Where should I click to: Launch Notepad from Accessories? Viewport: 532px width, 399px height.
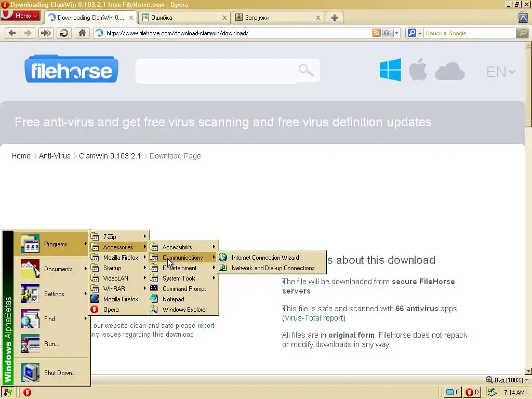click(x=183, y=299)
